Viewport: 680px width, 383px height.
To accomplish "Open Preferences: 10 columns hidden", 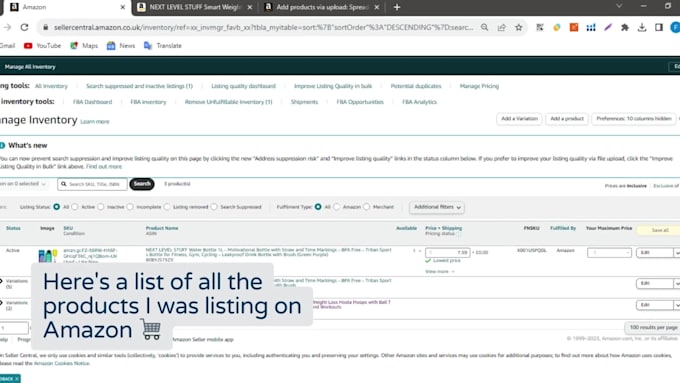I will point(634,119).
